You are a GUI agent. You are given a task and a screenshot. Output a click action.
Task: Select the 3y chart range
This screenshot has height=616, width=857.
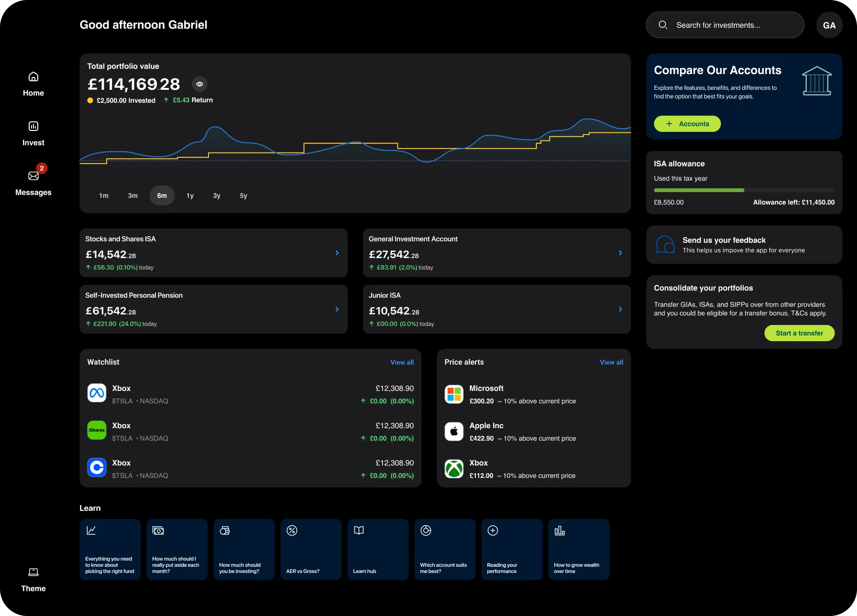click(x=217, y=195)
